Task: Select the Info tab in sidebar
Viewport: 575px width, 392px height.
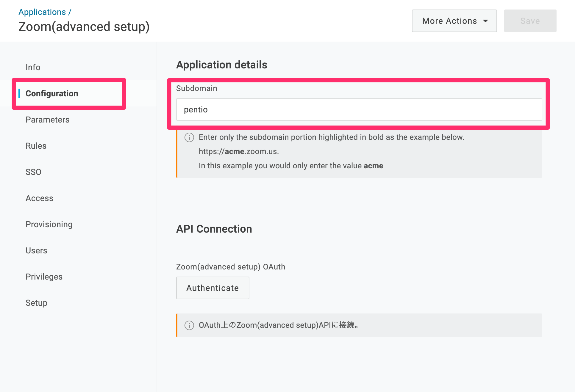Action: click(33, 67)
